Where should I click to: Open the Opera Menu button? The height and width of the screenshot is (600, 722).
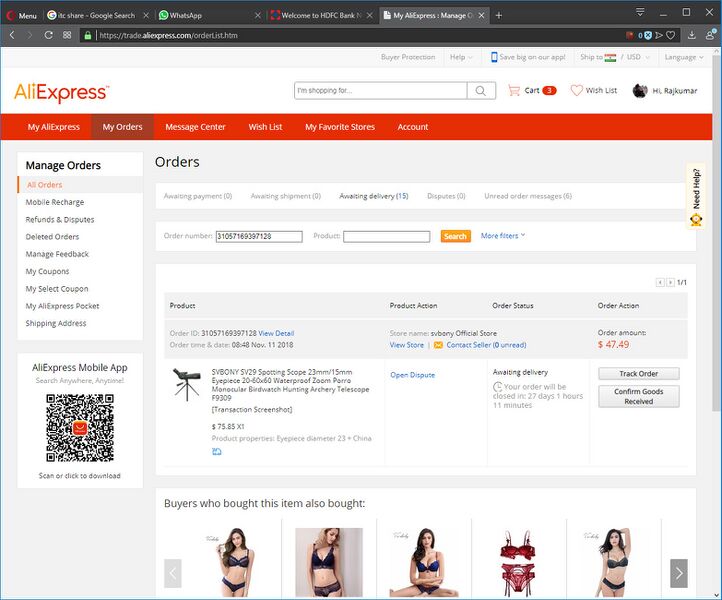tap(21, 15)
